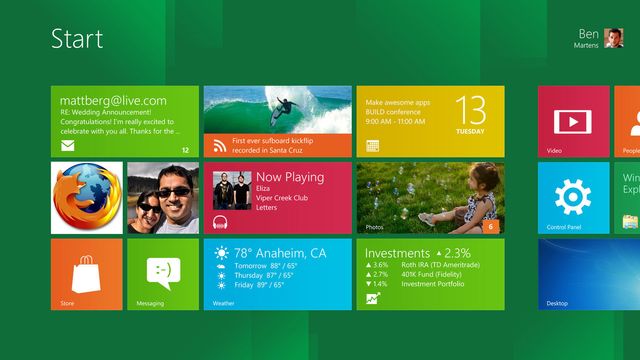Open the 13 Tuesday calendar date
Image resolution: width=640 pixels, height=360 pixels.
(x=470, y=115)
